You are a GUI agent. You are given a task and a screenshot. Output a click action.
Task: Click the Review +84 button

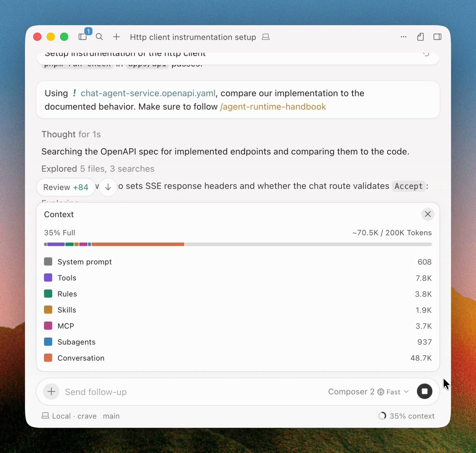point(66,187)
